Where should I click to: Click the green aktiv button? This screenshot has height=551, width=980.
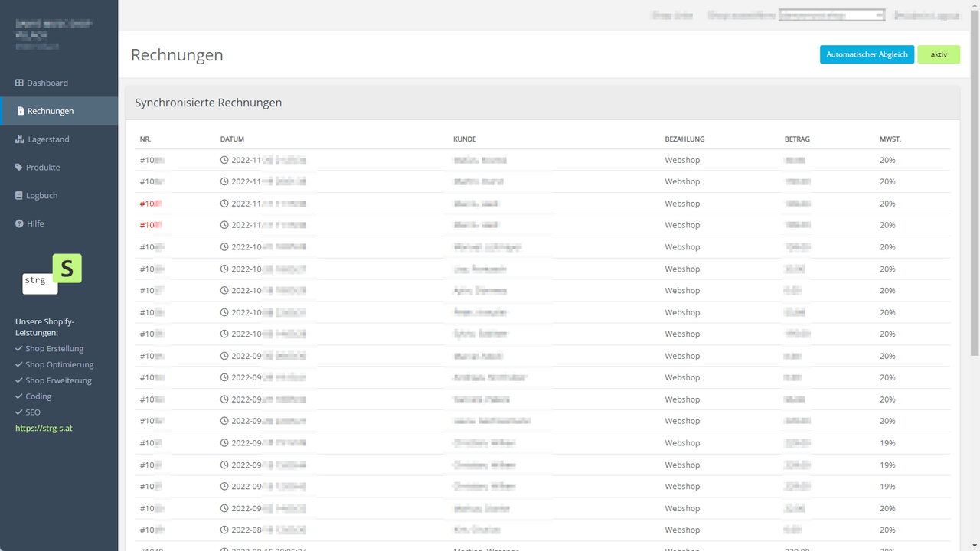[939, 54]
